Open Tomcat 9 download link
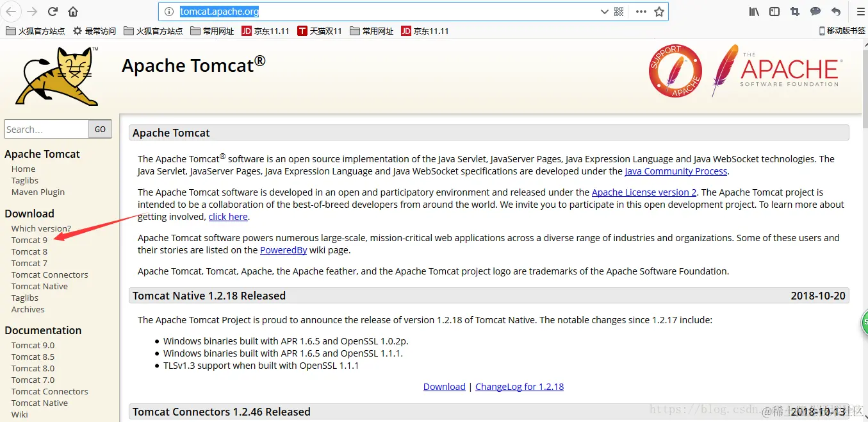The width and height of the screenshot is (868, 422). [x=29, y=240]
